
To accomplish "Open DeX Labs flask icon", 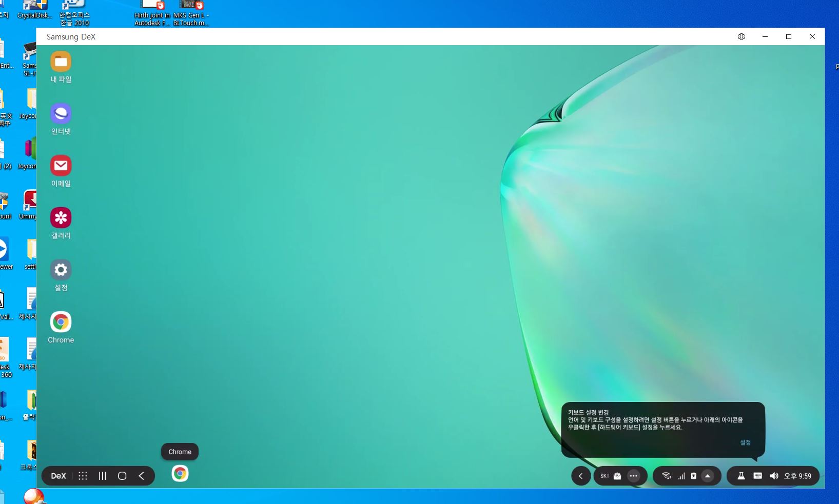I will tap(741, 476).
